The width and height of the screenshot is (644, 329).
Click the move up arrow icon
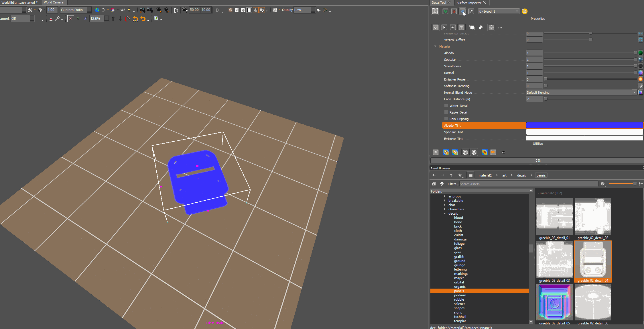coord(113,19)
